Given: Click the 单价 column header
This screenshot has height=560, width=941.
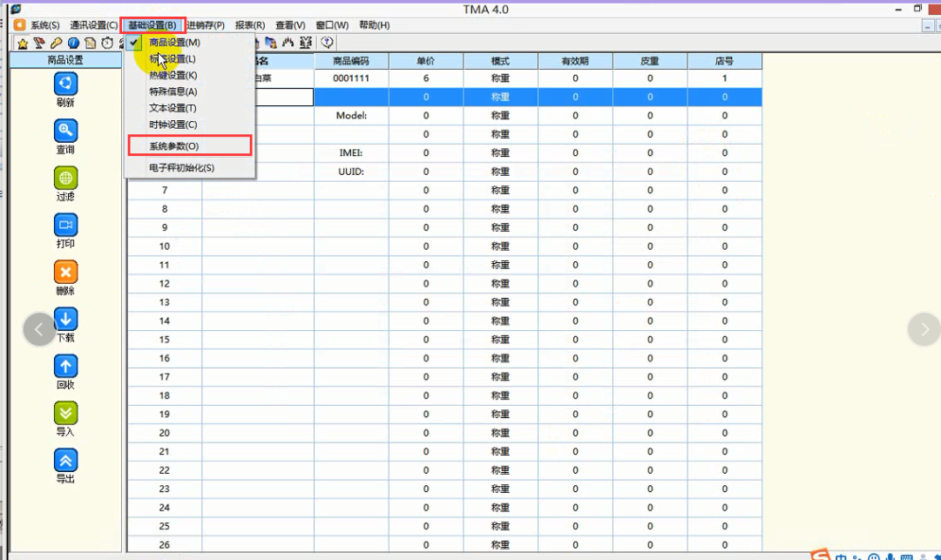Looking at the screenshot, I should click(426, 61).
